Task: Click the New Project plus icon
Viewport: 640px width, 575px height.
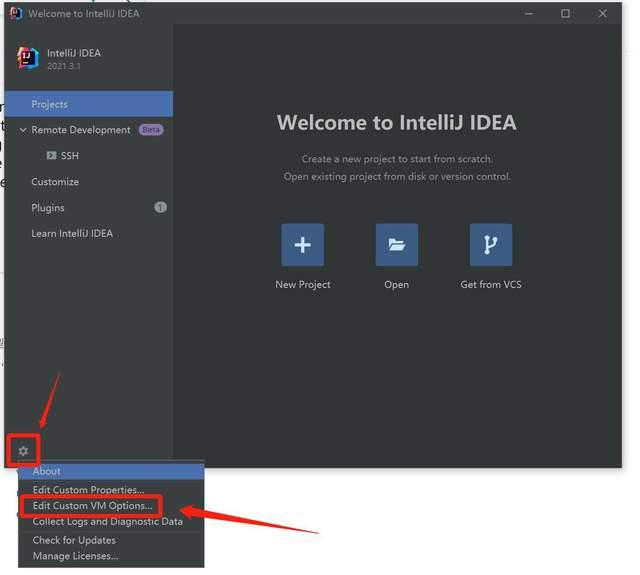Action: (302, 245)
